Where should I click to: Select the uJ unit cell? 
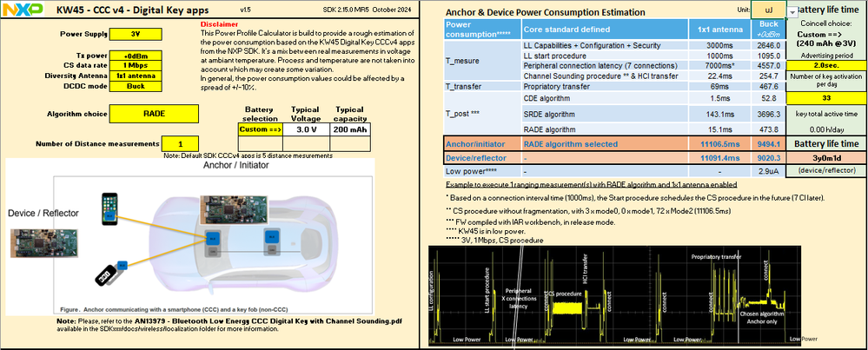[x=768, y=10]
